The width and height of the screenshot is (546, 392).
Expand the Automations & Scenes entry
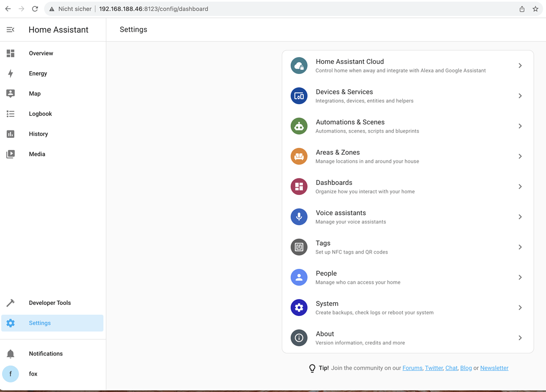(x=408, y=126)
